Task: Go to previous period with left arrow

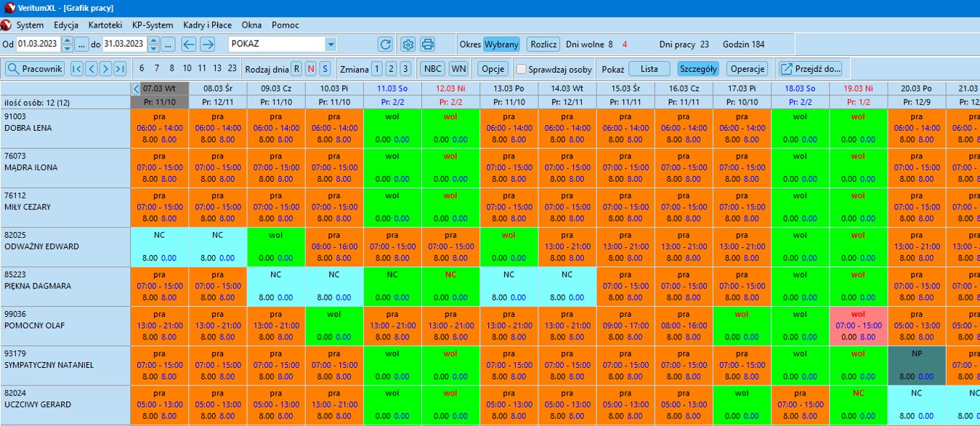Action: [188, 44]
